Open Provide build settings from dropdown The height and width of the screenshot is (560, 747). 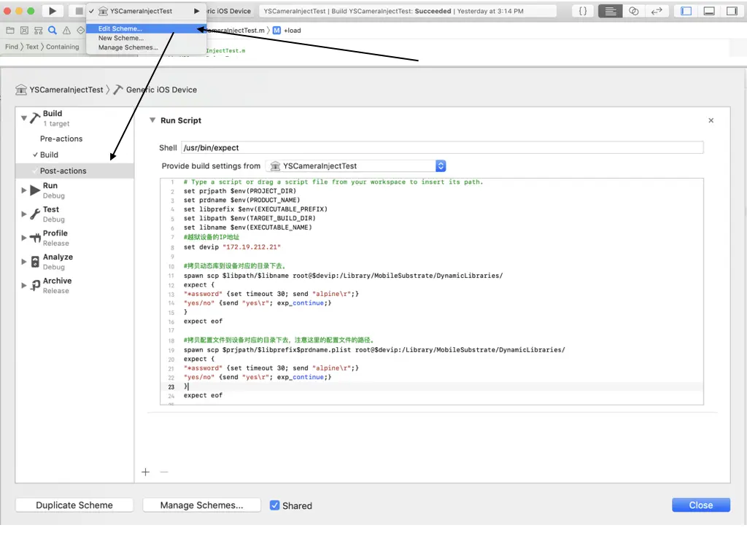(356, 166)
